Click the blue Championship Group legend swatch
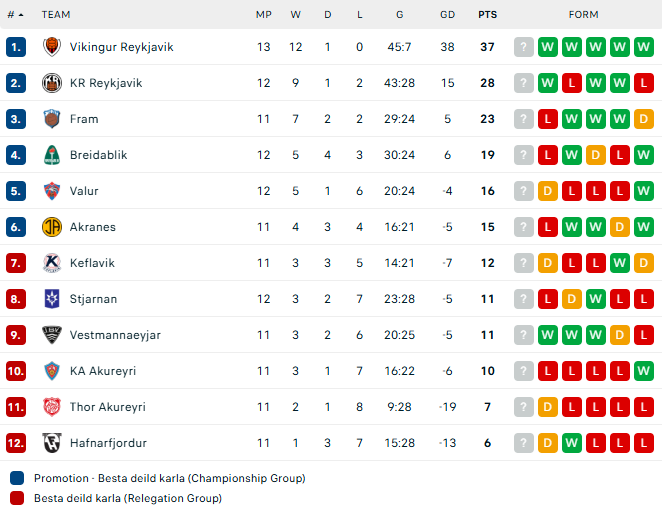 [17, 478]
